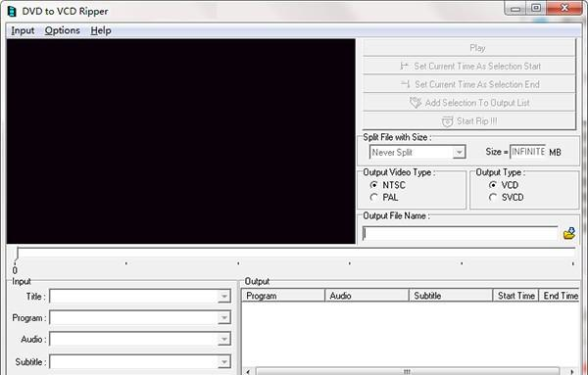Open the Input menu
588x375 pixels.
coord(23,30)
